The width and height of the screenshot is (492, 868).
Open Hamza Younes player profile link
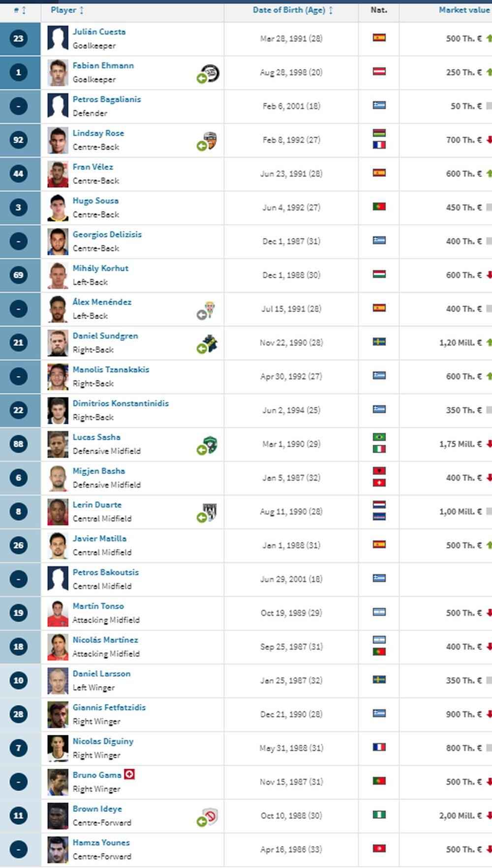101,842
